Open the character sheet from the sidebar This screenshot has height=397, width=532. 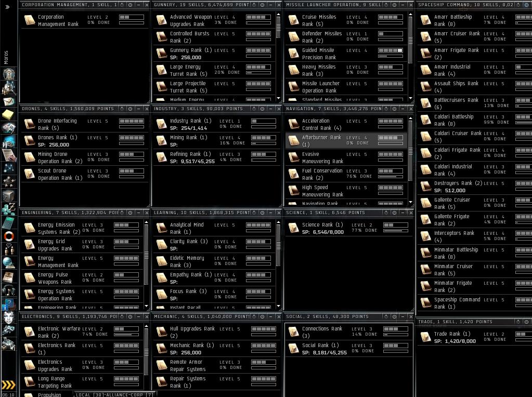point(9,74)
